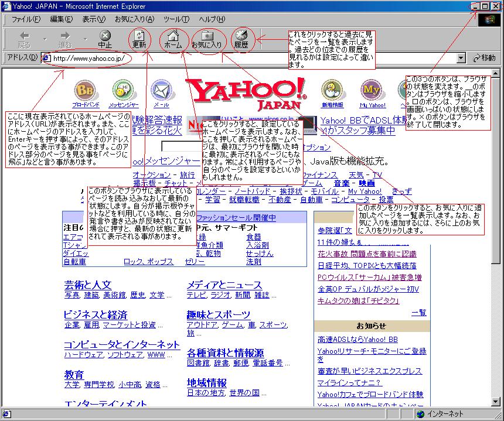Click the ホーム (Home) toolbar icon
The image size is (504, 421).
(172, 39)
